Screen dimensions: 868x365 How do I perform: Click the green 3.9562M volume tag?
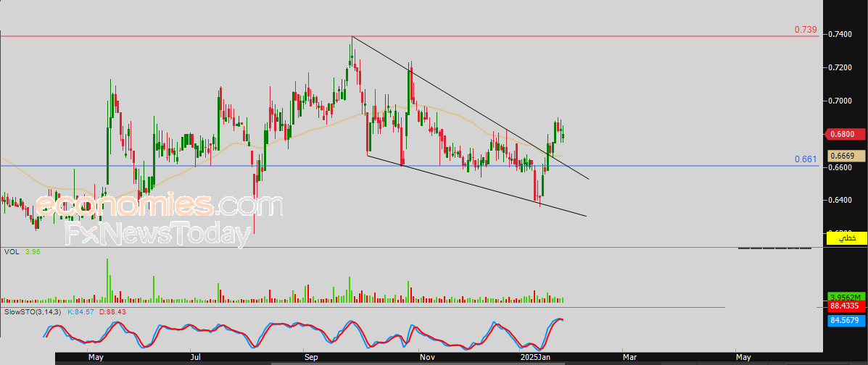(x=846, y=297)
